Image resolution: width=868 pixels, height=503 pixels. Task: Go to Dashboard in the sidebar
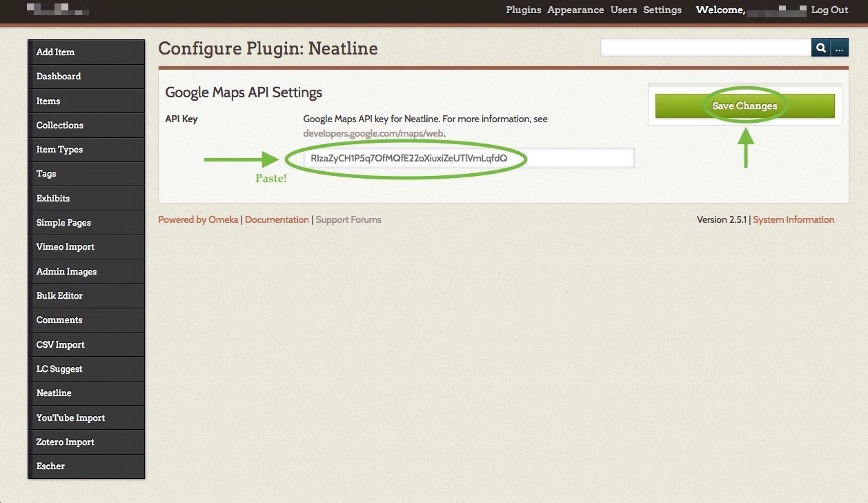(x=86, y=77)
